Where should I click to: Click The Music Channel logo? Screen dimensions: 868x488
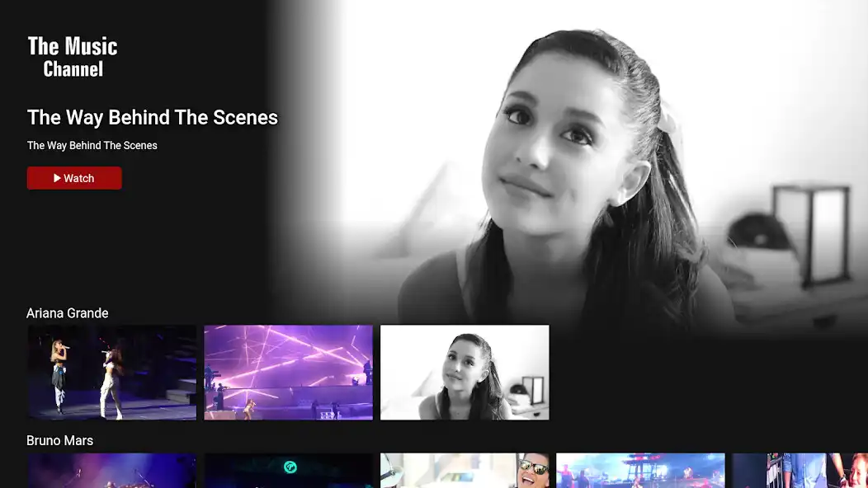[x=73, y=57]
